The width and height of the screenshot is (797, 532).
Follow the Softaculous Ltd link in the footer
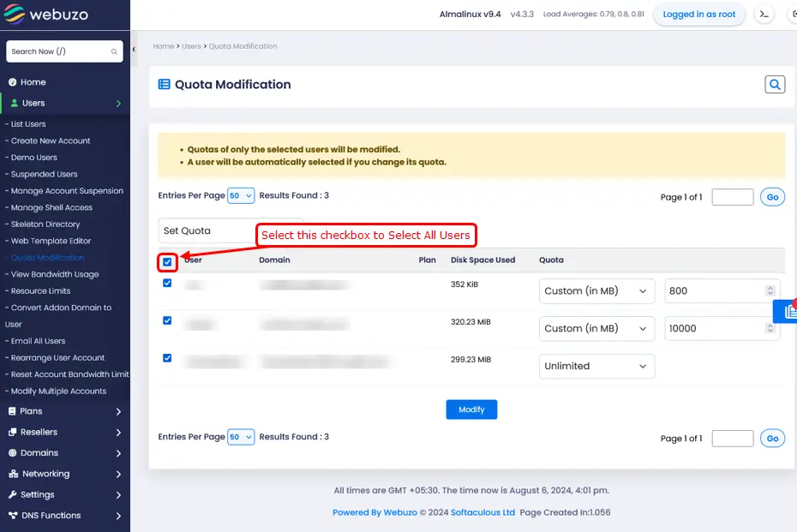[482, 511]
